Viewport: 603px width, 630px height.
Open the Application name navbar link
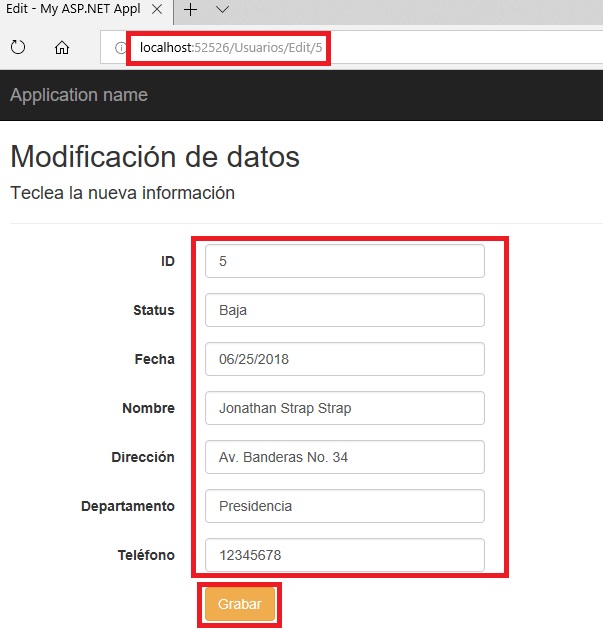coord(79,95)
